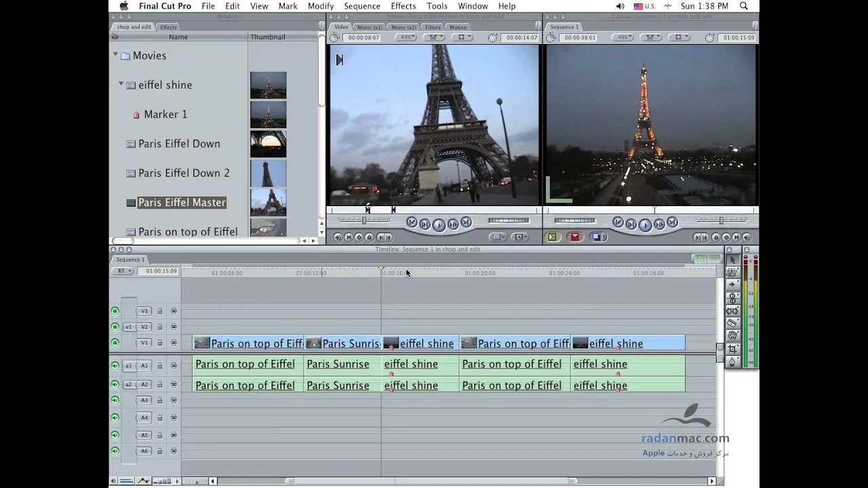The height and width of the screenshot is (488, 868).
Task: Open the Modify menu
Action: pyautogui.click(x=321, y=6)
